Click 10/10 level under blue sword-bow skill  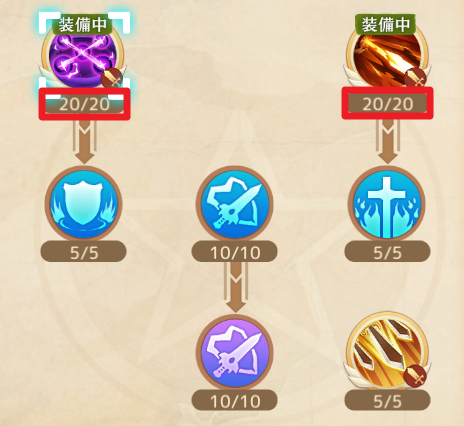click(235, 252)
